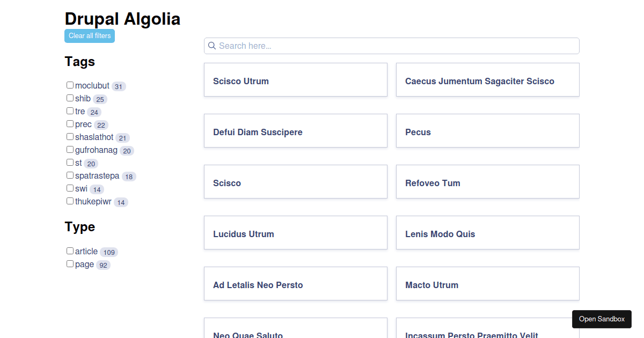Open the Macto Utrum result card
This screenshot has height=338, width=644.
488,284
